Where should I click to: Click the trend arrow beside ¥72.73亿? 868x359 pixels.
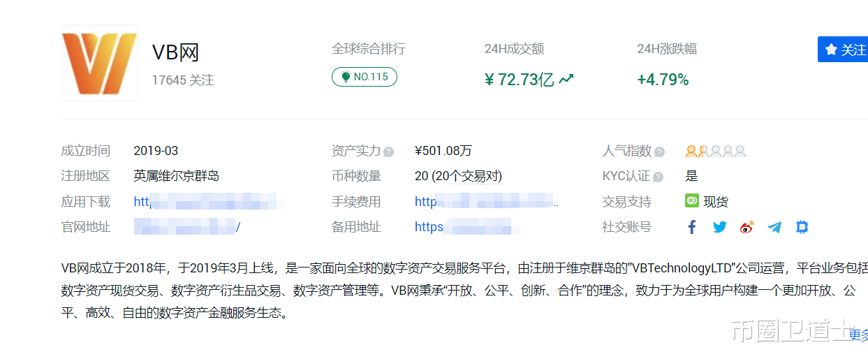[566, 80]
